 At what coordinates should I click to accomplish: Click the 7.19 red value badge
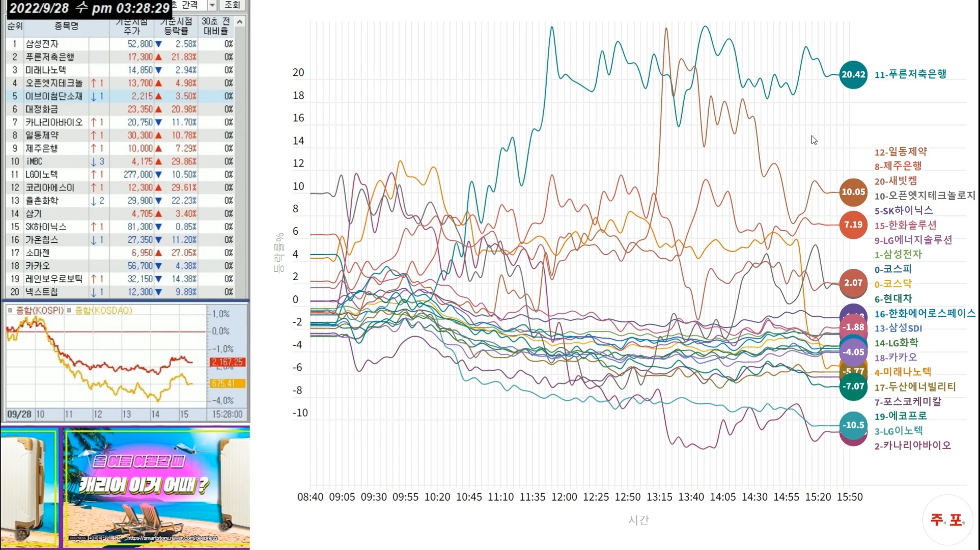tap(853, 225)
